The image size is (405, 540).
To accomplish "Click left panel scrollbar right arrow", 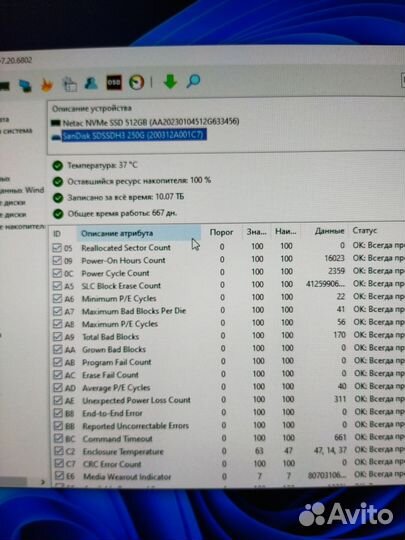I will click(43, 482).
